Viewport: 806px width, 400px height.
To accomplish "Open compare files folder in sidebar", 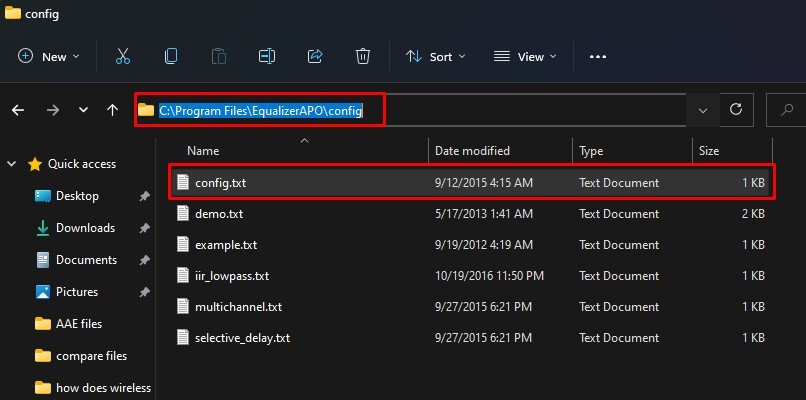I will [81, 356].
